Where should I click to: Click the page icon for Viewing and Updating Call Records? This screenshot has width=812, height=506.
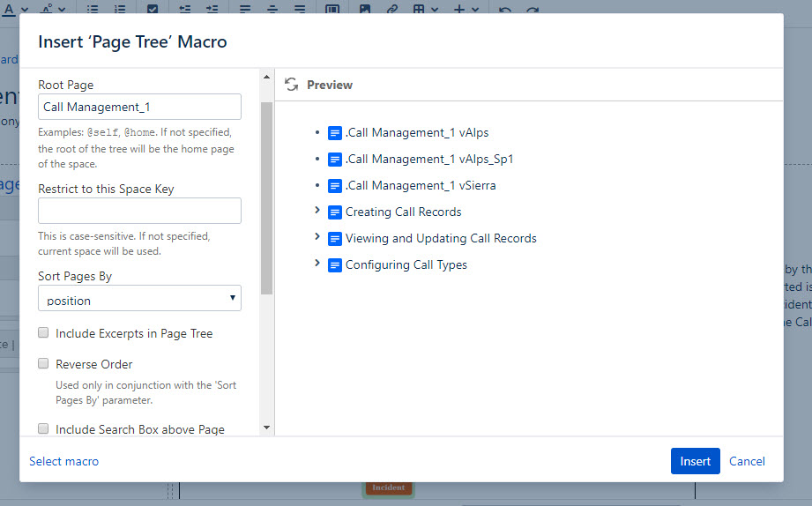335,239
